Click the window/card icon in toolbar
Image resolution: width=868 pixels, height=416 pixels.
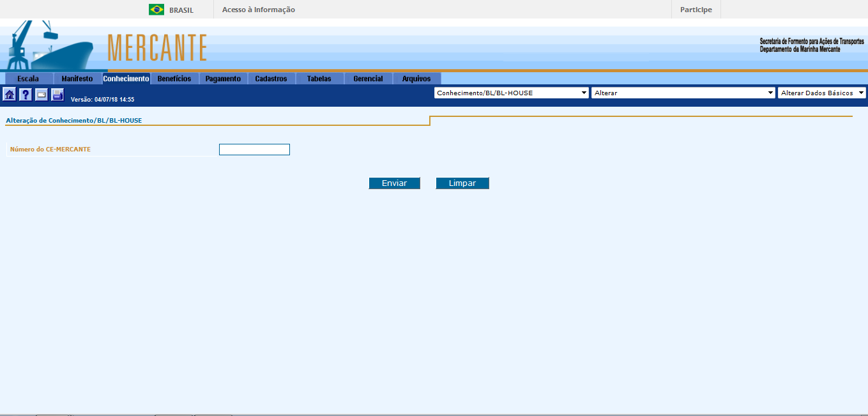[x=42, y=95]
